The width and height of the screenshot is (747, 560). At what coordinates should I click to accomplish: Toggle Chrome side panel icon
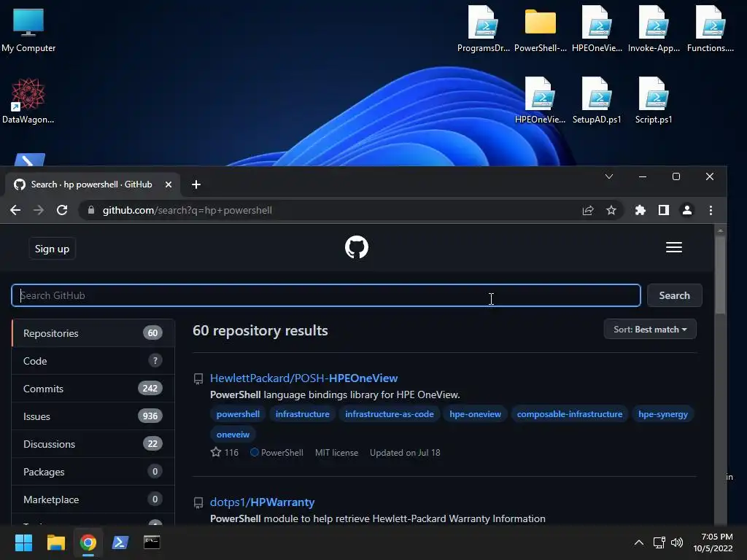pyautogui.click(x=664, y=210)
